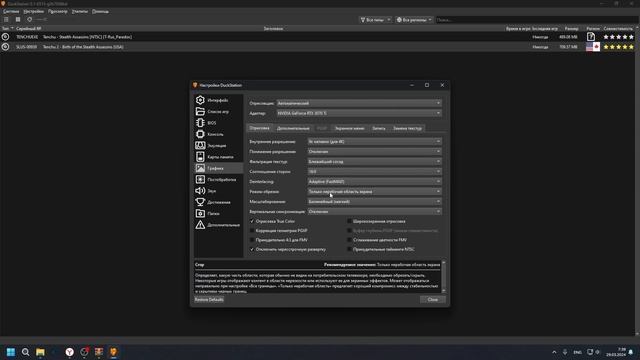The height and width of the screenshot is (360, 640).
Task: Open the System menu
Action: [11, 11]
